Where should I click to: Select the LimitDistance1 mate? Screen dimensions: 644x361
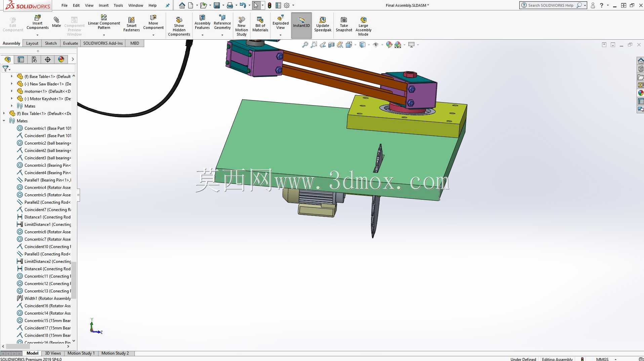pos(44,225)
